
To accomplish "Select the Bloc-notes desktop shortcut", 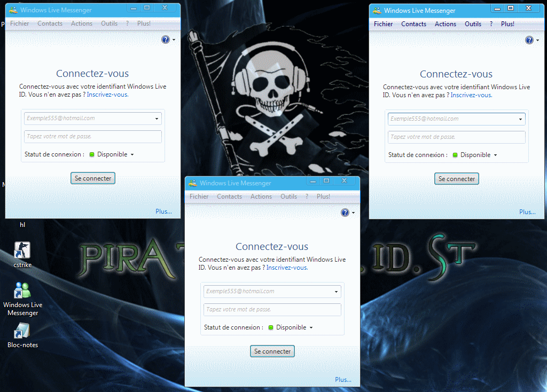I will click(22, 335).
